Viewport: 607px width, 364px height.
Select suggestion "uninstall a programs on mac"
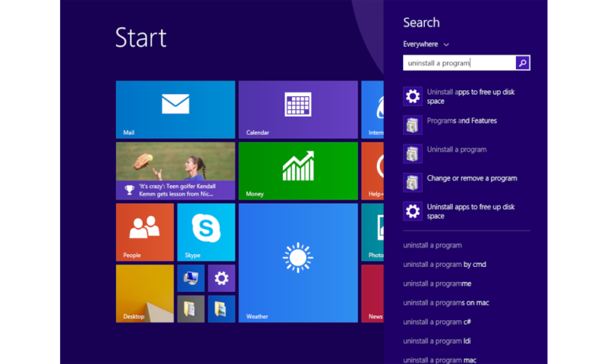[446, 303]
